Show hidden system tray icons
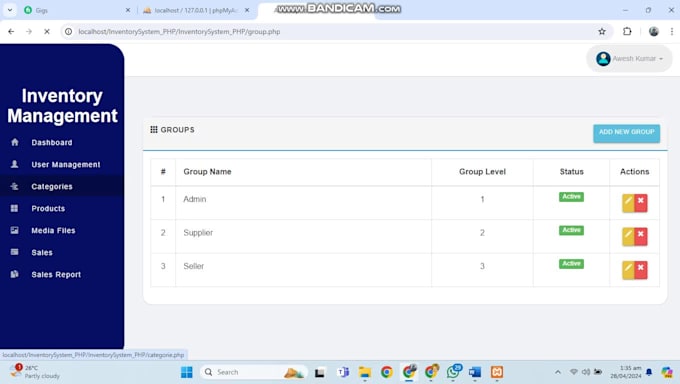The image size is (680, 384). coord(558,372)
